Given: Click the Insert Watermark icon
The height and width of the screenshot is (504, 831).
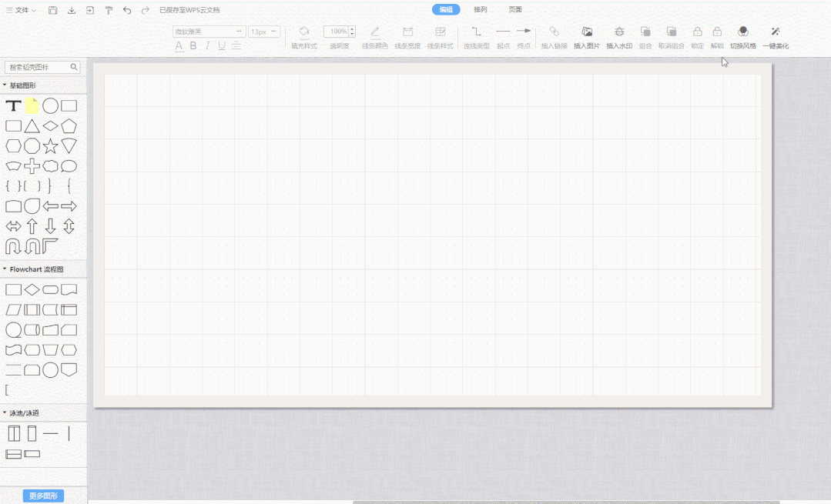Looking at the screenshot, I should pyautogui.click(x=619, y=32).
